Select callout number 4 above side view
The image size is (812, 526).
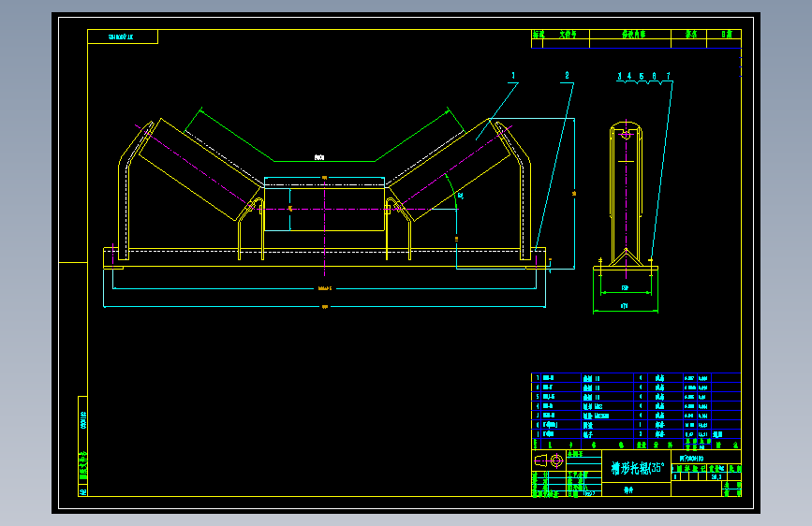(x=629, y=76)
